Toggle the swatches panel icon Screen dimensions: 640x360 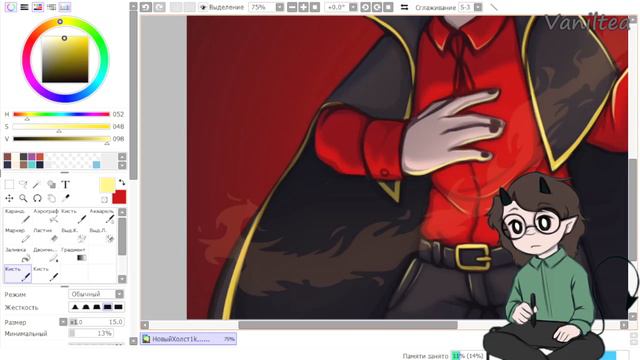[65, 7]
